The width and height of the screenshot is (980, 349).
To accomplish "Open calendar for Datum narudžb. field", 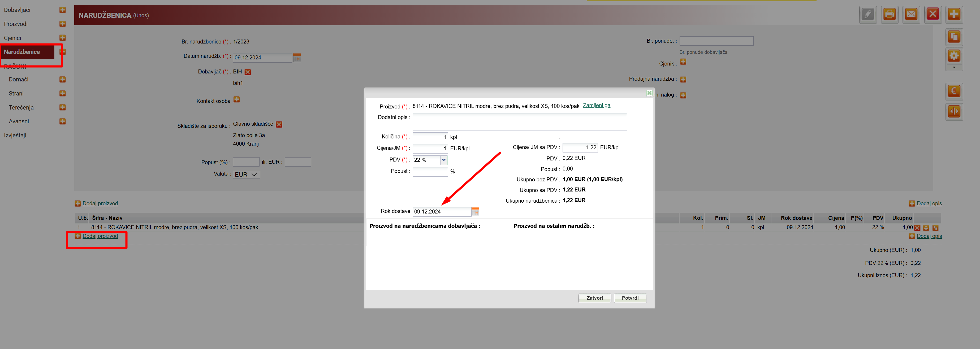I will tap(297, 58).
